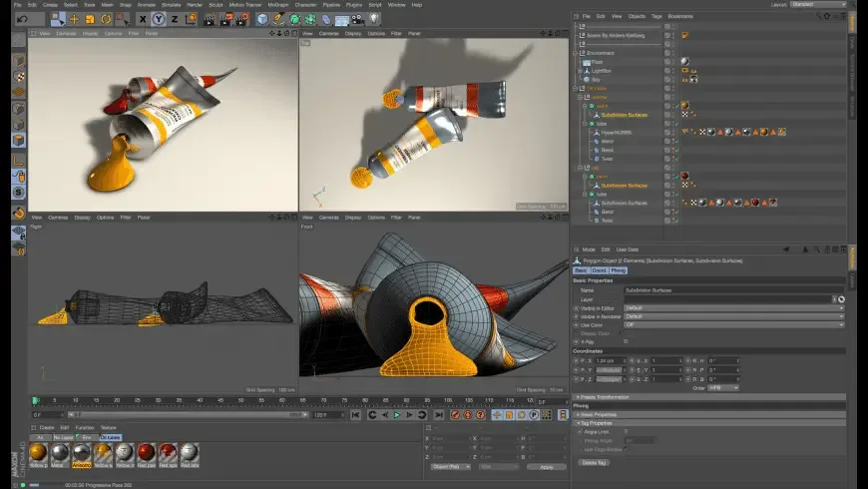Image resolution: width=868 pixels, height=489 pixels.
Task: Click the Bend deformer icon
Action: (326, 19)
